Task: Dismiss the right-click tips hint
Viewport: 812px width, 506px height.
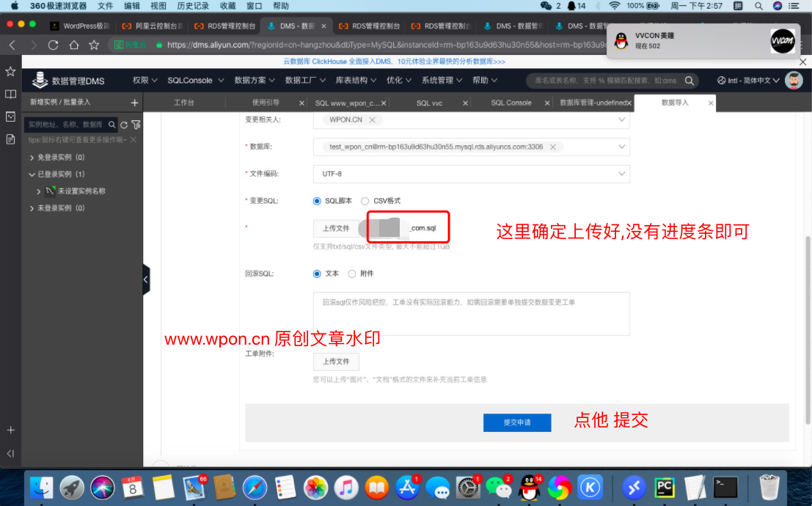Action: pyautogui.click(x=133, y=140)
